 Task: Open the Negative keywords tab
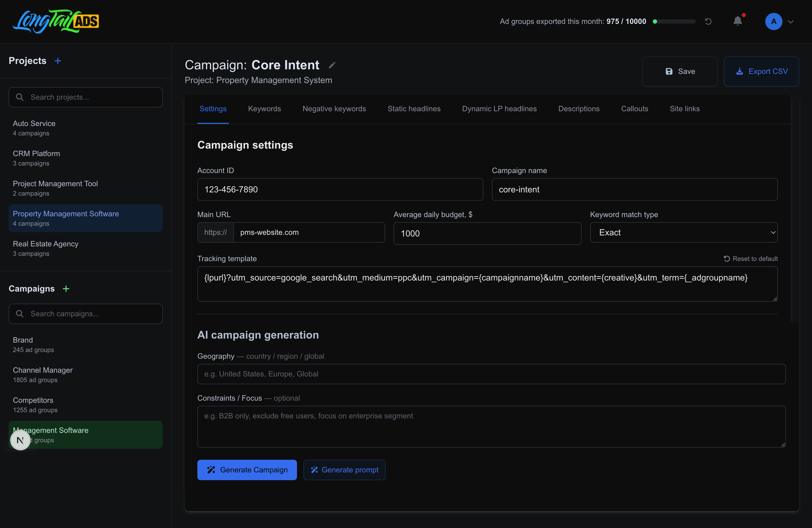click(x=334, y=109)
